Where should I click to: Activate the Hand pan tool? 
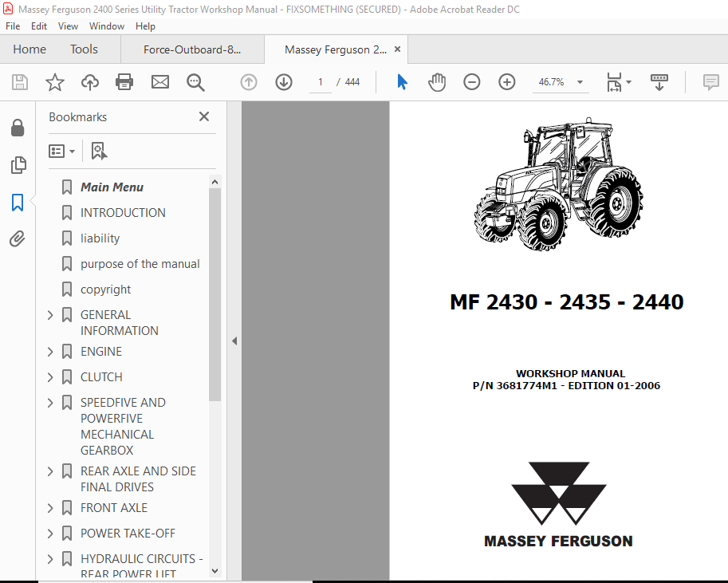click(x=437, y=82)
